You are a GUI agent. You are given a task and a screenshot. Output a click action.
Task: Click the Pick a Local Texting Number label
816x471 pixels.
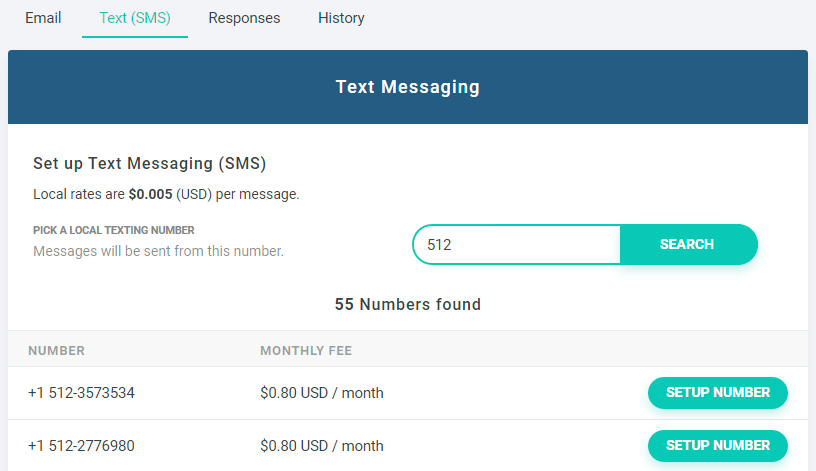tap(114, 230)
